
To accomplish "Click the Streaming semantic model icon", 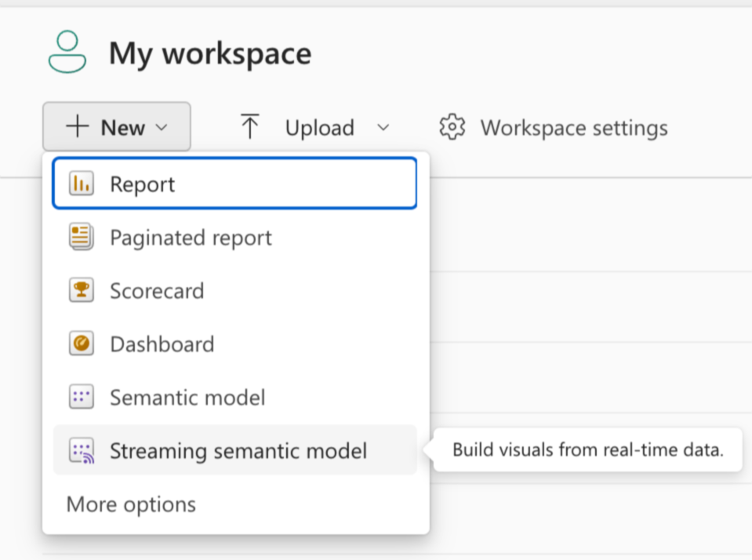I will point(81,451).
